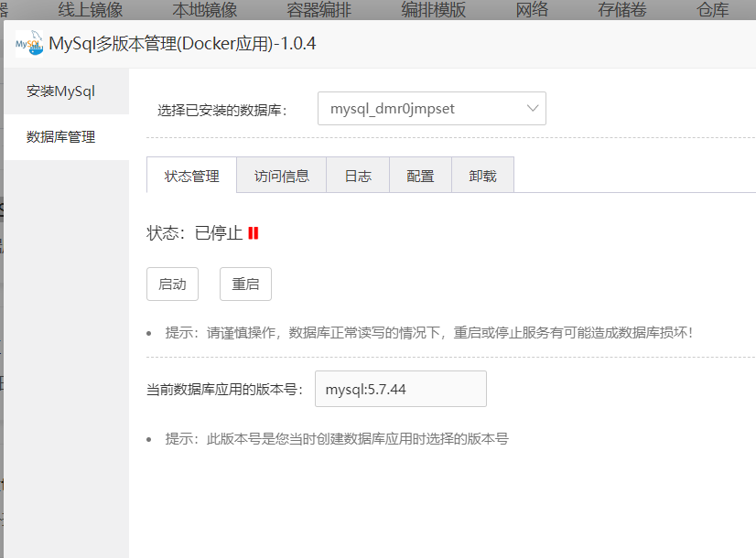Click the mysql:5.7.44 version field
Image resolution: width=756 pixels, height=558 pixels.
(401, 389)
